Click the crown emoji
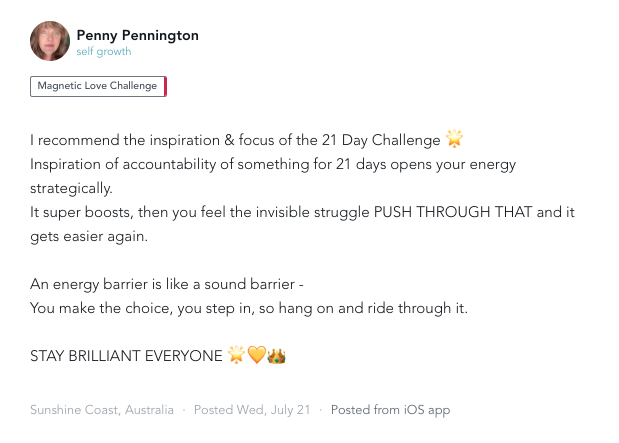This screenshot has width=619, height=443. coord(276,355)
